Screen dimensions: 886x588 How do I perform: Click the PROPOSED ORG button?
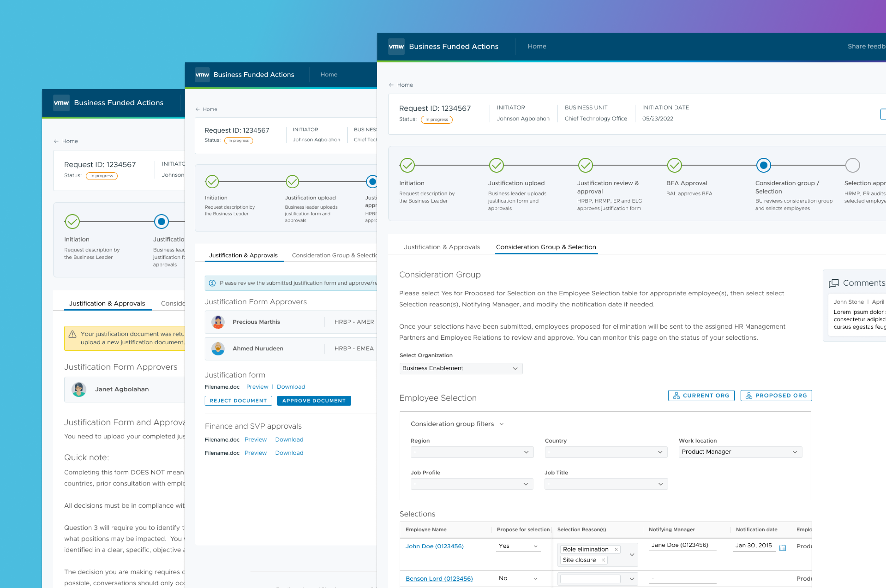[x=776, y=396]
